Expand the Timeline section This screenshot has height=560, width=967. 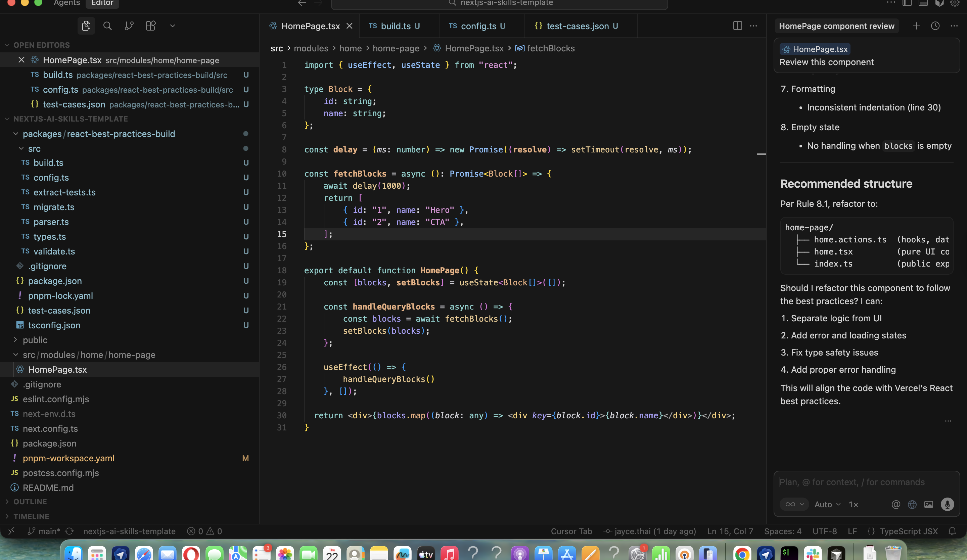7,516
